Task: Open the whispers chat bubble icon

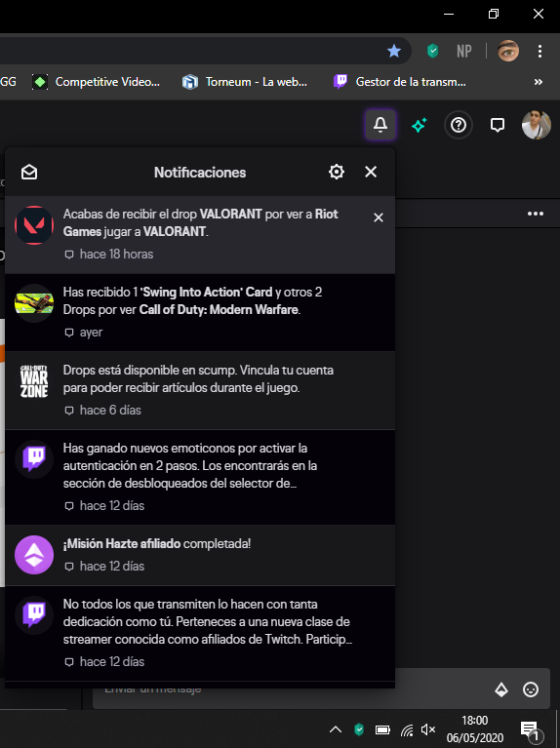Action: click(x=498, y=125)
